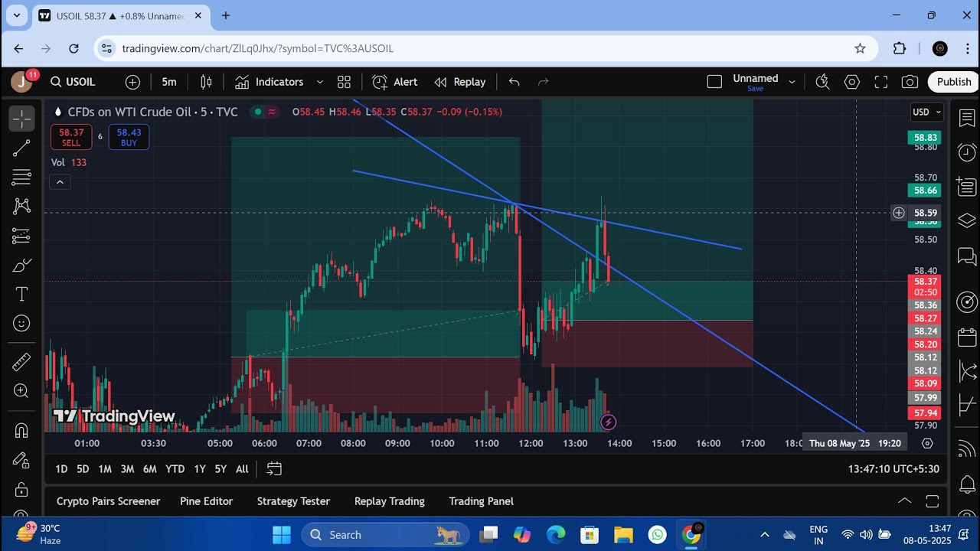Redo the last chart action

pyautogui.click(x=544, y=82)
